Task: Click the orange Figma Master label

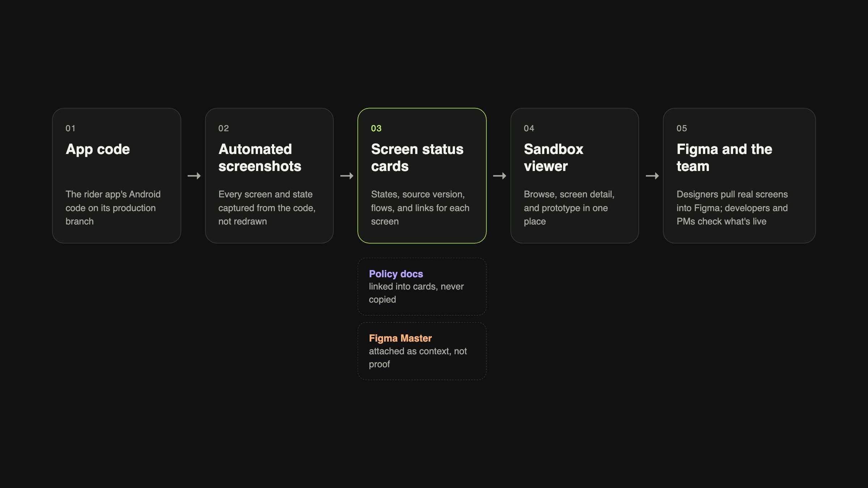Action: [400, 338]
